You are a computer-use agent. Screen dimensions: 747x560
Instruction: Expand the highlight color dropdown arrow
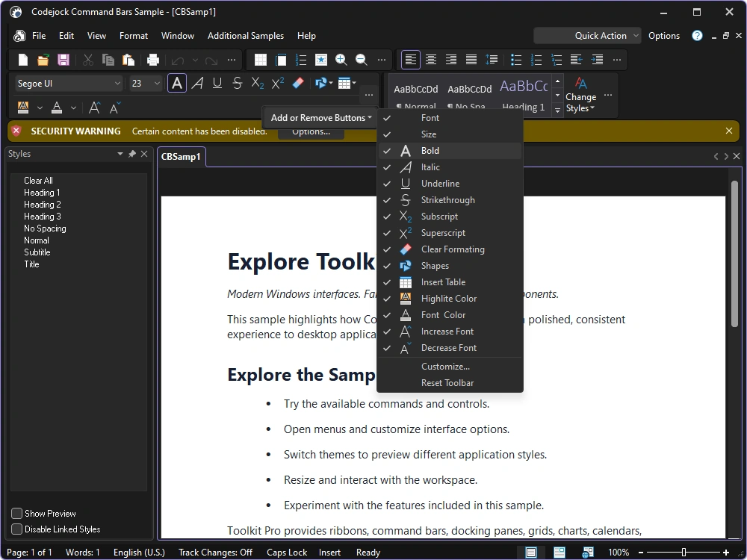pyautogui.click(x=40, y=108)
